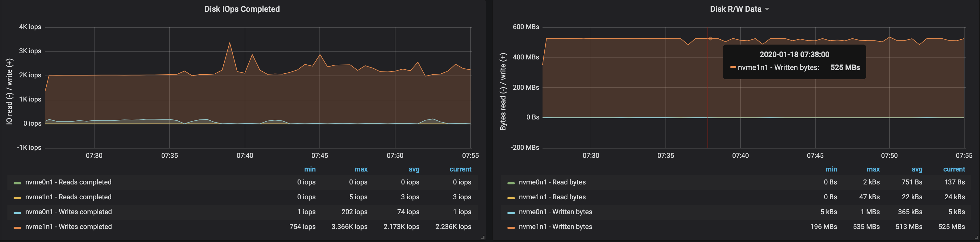Click the -1K iops y-axis label
980x242 pixels.
tap(29, 148)
